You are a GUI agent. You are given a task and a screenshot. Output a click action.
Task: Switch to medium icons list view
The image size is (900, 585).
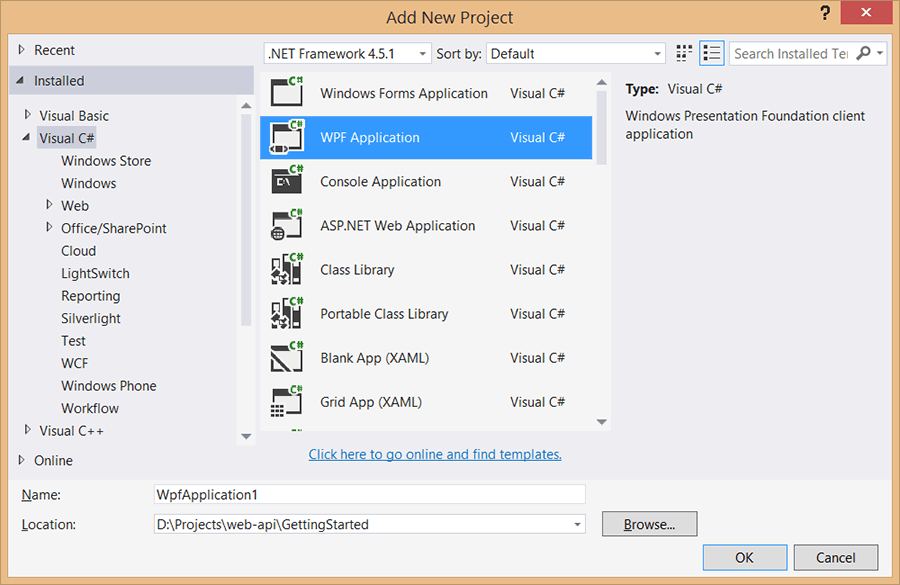click(712, 53)
